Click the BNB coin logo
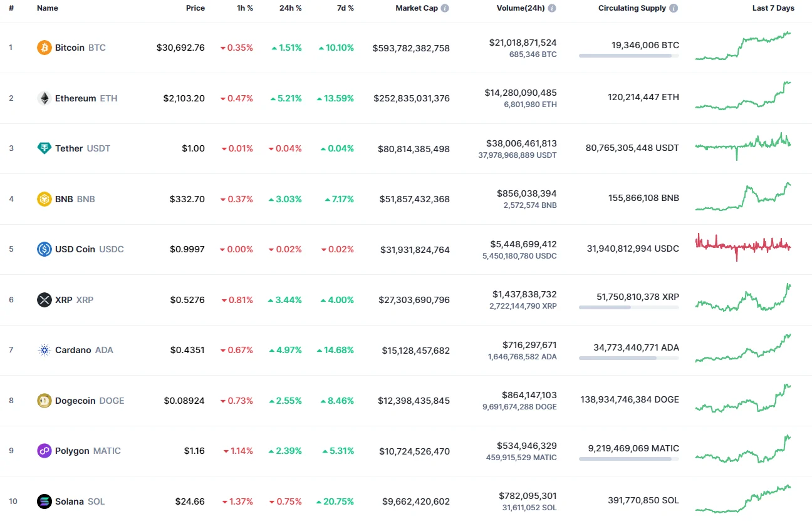Image resolution: width=812 pixels, height=524 pixels. click(43, 198)
